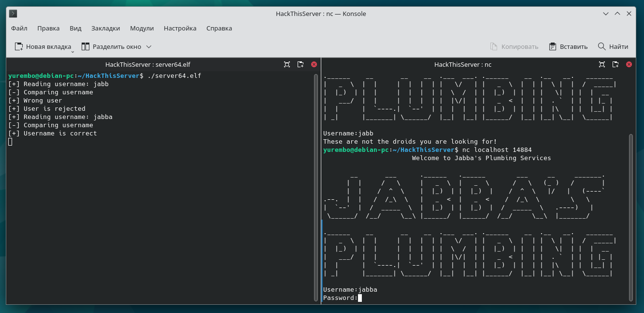Click the left pane scrollbar
The width and height of the screenshot is (644, 313).
pyautogui.click(x=316, y=188)
